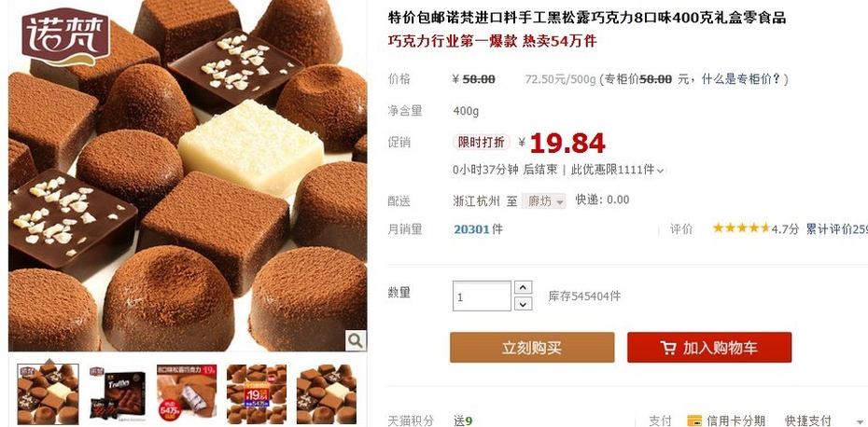Increase quantity with the up arrow

click(523, 287)
